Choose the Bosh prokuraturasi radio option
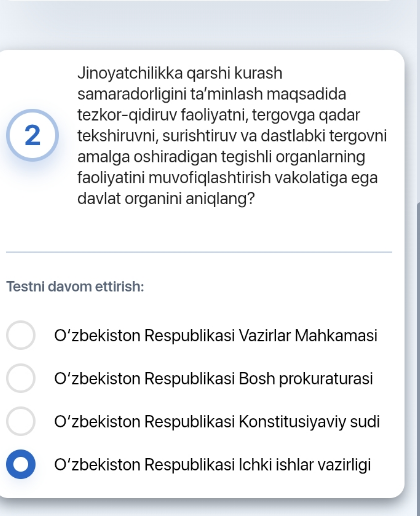 21,378
